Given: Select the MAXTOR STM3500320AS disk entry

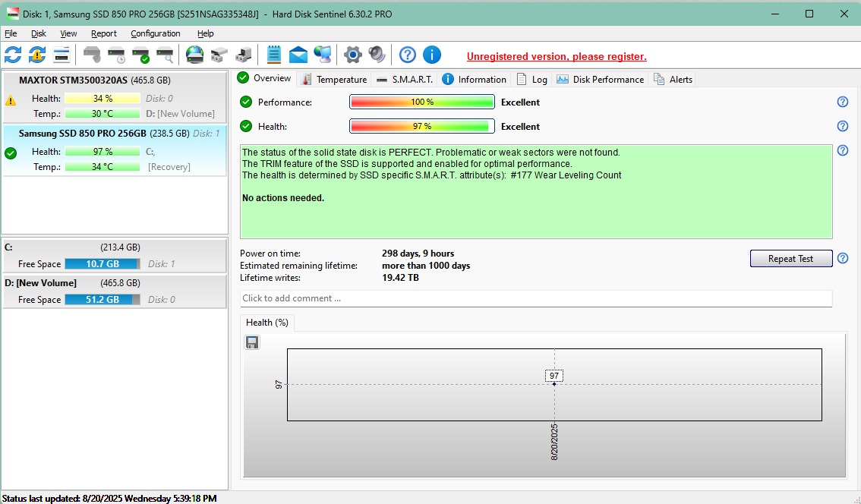Looking at the screenshot, I should tap(114, 96).
